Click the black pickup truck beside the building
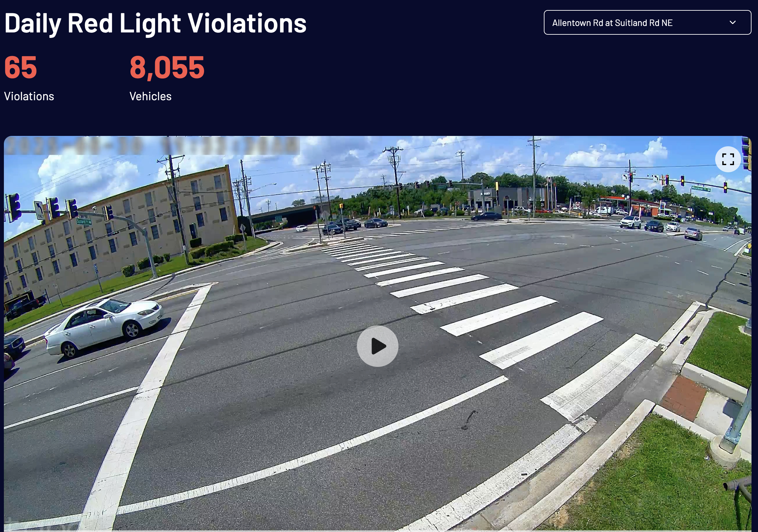758x532 pixels. point(26,307)
